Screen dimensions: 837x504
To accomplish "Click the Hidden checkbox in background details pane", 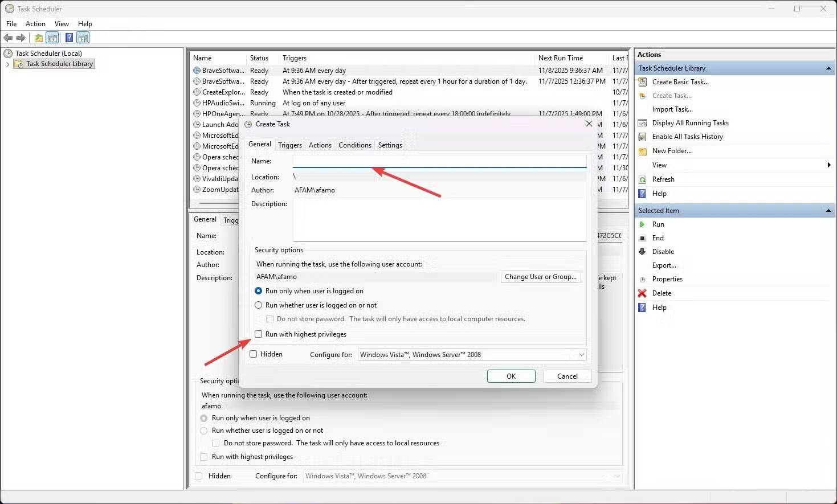I will tap(199, 476).
